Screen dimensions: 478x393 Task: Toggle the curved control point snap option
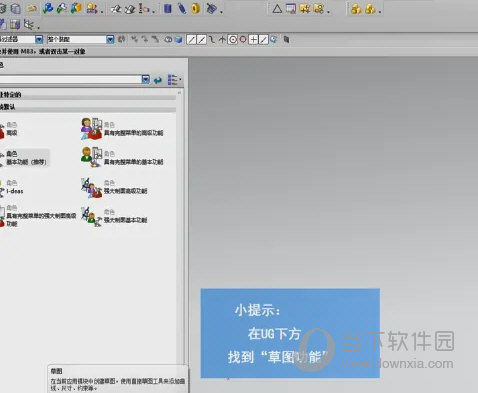tap(212, 40)
